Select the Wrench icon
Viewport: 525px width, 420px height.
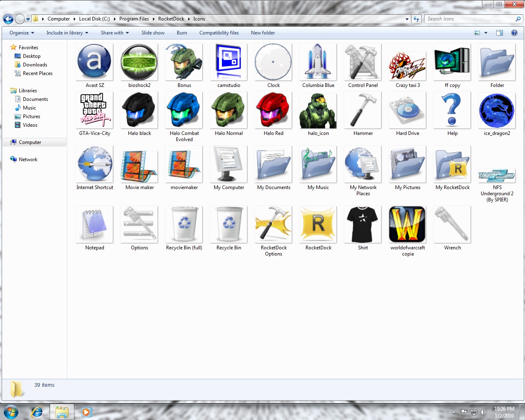click(452, 224)
